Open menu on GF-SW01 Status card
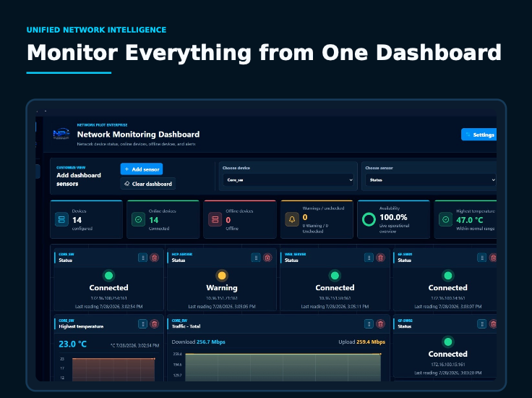532x398 pixels. pyautogui.click(x=482, y=258)
